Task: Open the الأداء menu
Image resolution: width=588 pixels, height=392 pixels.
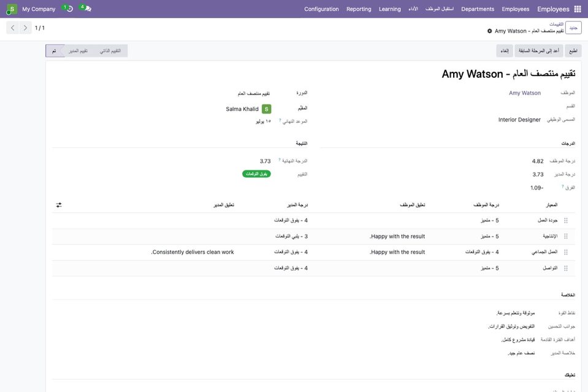Action: (x=413, y=9)
